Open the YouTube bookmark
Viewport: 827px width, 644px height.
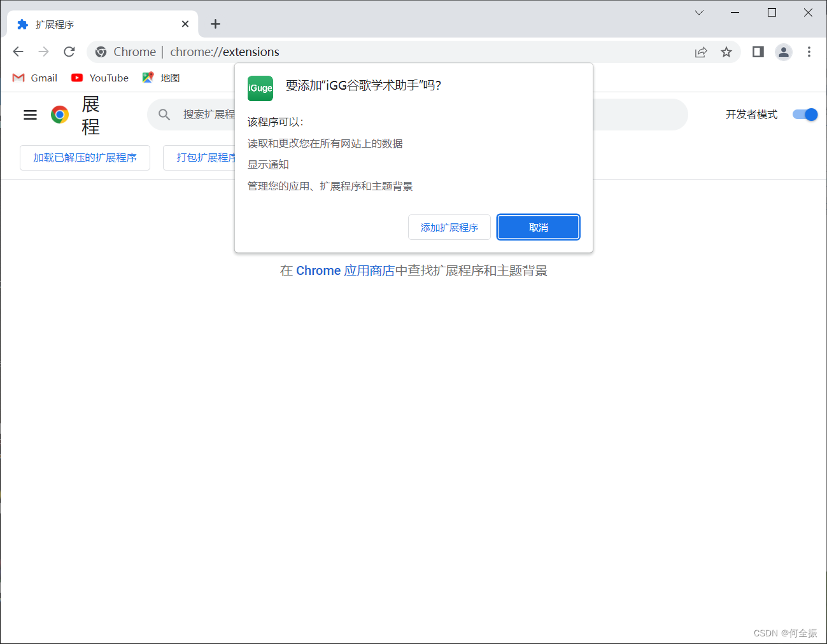point(100,78)
